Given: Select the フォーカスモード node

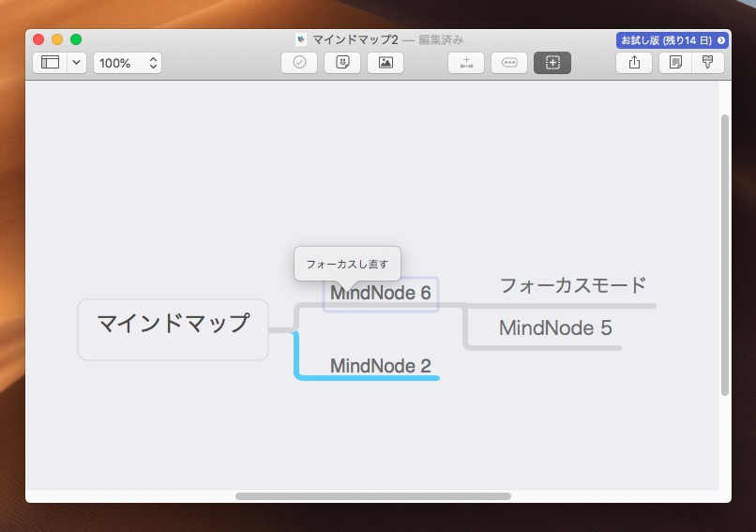Looking at the screenshot, I should pos(572,285).
